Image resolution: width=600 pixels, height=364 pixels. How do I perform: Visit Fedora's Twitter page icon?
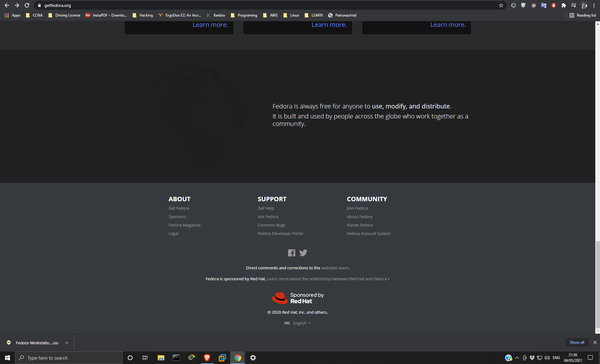(x=303, y=253)
